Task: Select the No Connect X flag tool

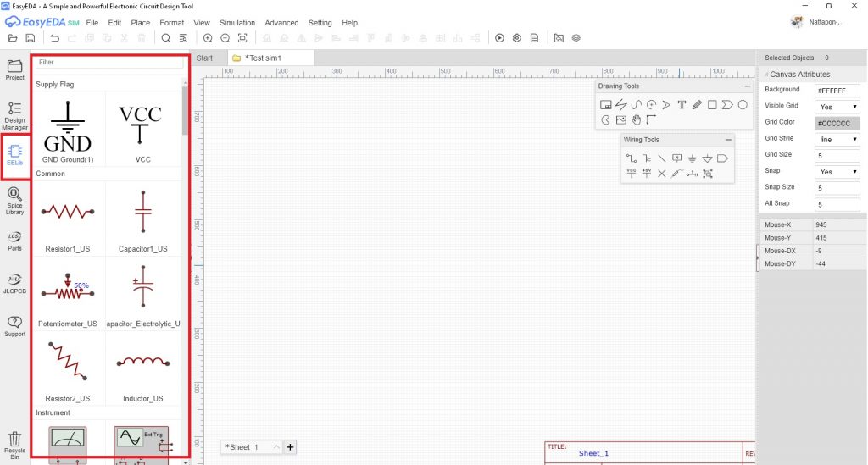Action: [661, 173]
